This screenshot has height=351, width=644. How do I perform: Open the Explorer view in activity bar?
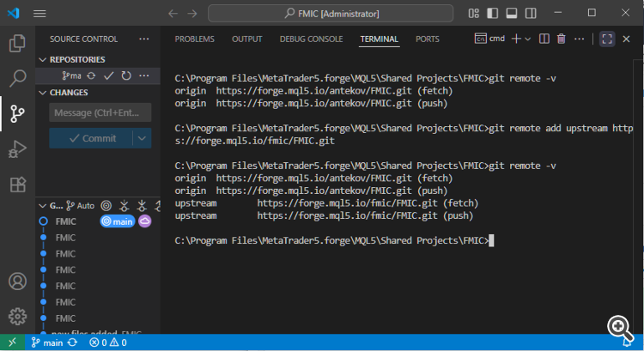click(17, 43)
